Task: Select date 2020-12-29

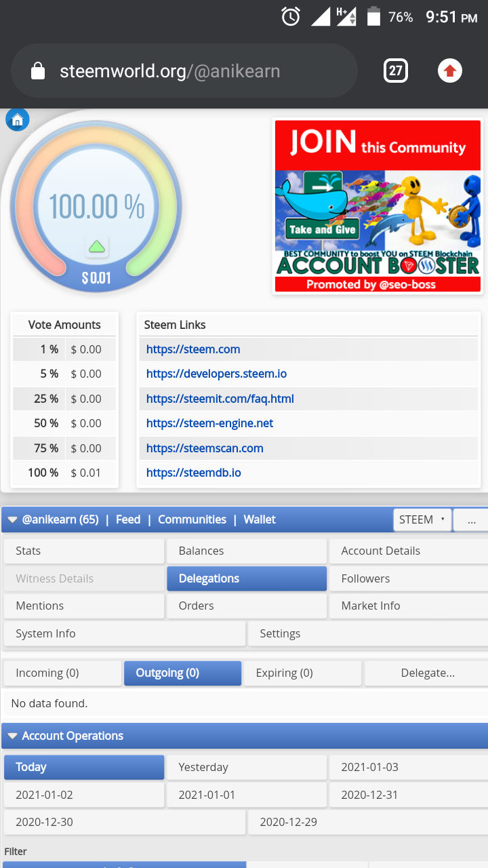Action: (x=368, y=822)
